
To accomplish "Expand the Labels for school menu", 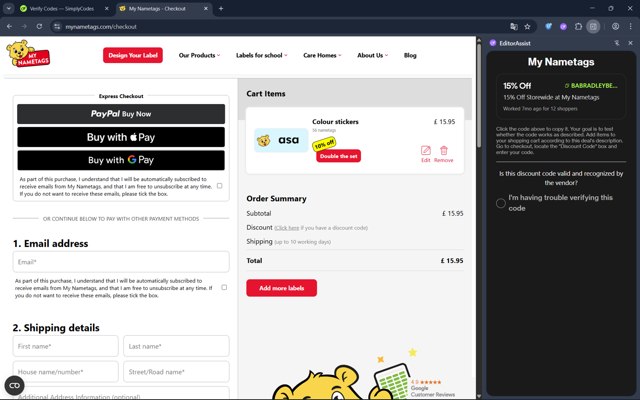I will [262, 55].
